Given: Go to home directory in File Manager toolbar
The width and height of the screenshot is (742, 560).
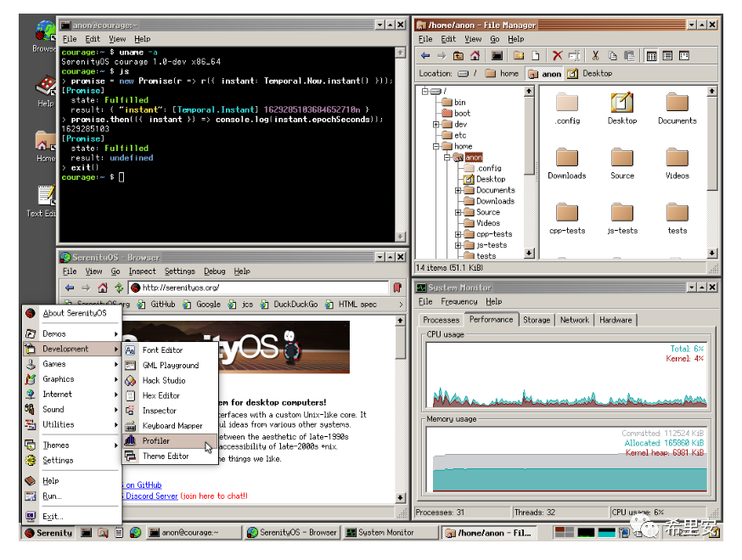Looking at the screenshot, I should pos(475,56).
